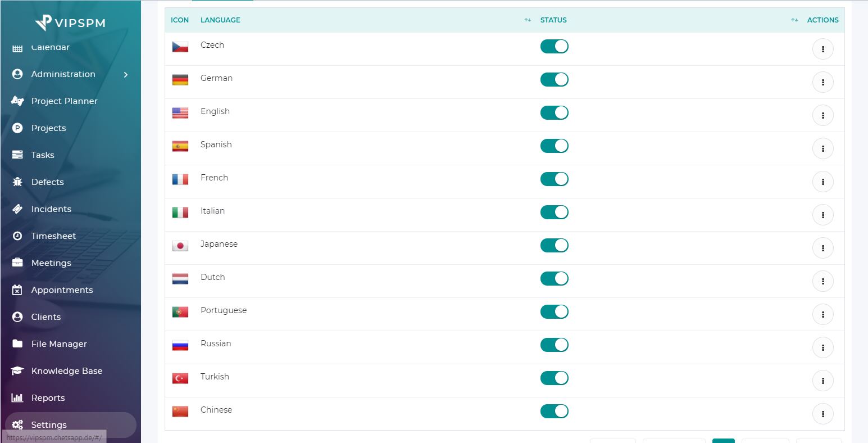Viewport: 868px width, 443px height.
Task: Click the Meetings briefcase icon
Action: click(x=17, y=263)
